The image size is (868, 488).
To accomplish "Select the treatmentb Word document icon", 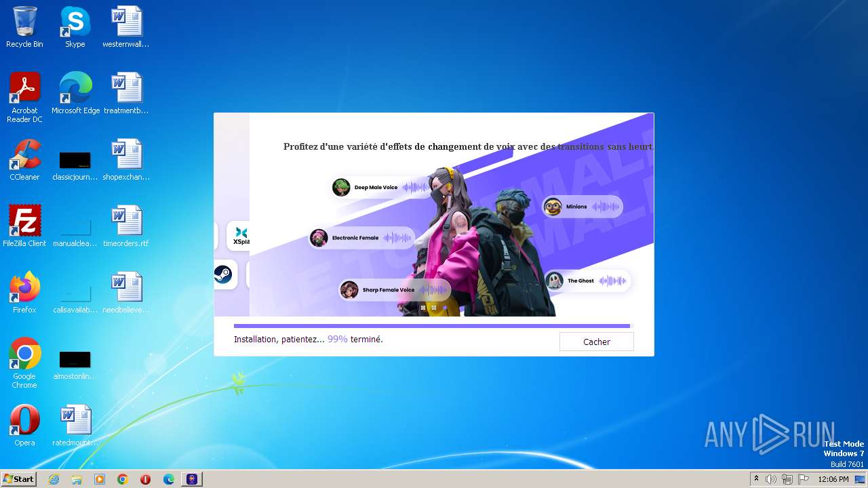I will click(126, 94).
